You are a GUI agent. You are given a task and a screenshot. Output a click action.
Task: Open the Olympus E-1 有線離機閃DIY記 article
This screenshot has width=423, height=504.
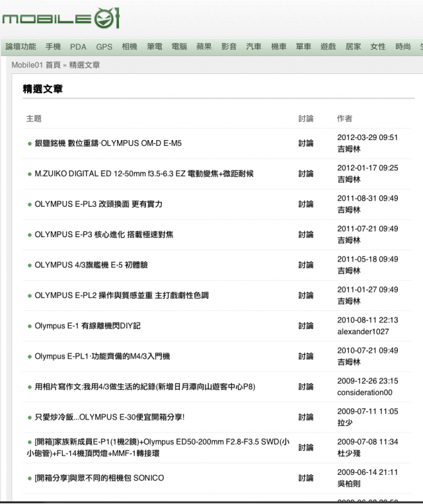point(87,326)
